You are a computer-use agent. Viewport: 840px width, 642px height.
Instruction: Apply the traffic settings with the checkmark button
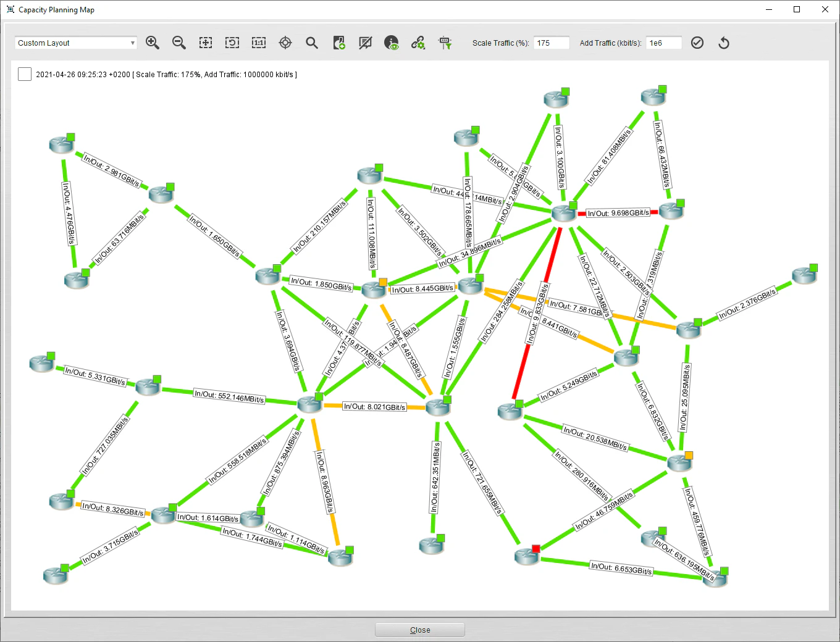pyautogui.click(x=697, y=43)
